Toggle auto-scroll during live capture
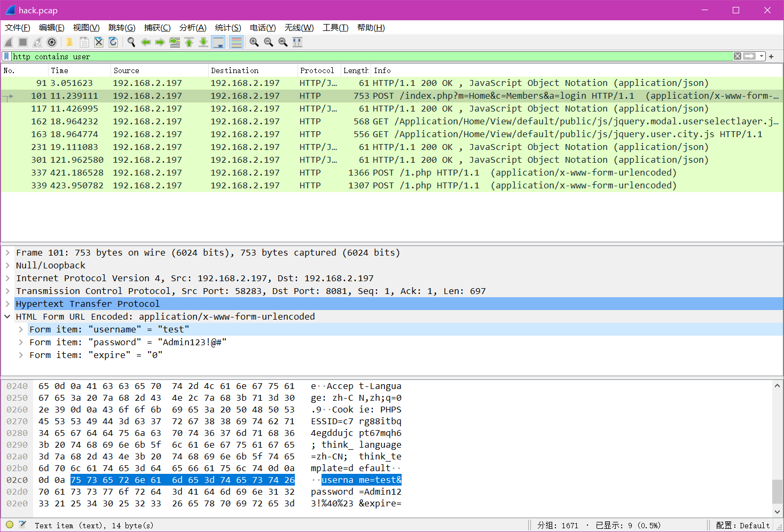784x532 pixels. [218, 42]
